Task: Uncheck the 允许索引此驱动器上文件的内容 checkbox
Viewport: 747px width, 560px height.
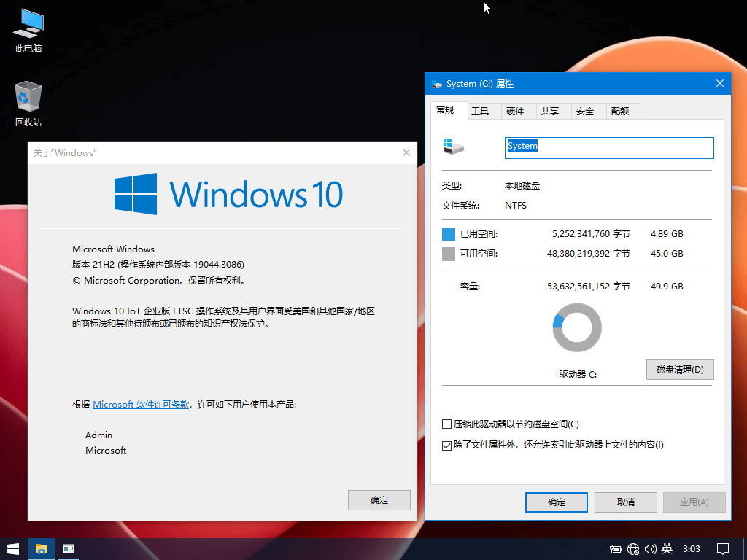Action: 447,446
